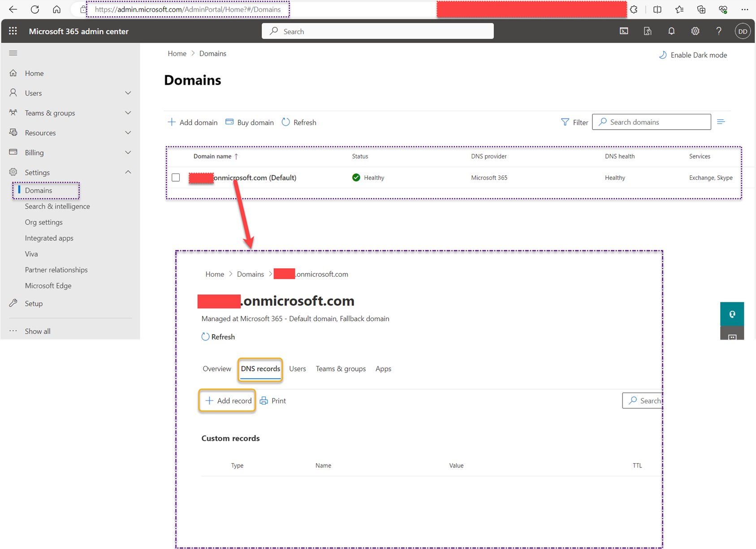Viewport: 756px width, 549px height.
Task: Open Integrated apps
Action: [49, 238]
